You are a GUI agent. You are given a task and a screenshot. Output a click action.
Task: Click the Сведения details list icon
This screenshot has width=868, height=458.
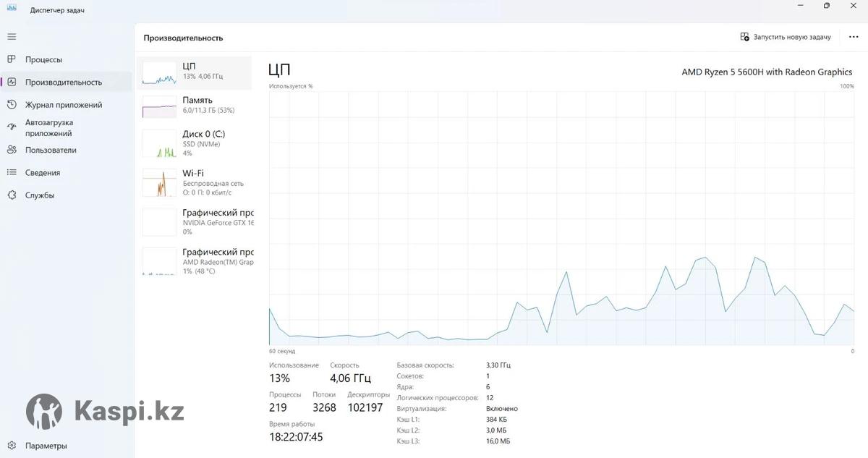12,172
